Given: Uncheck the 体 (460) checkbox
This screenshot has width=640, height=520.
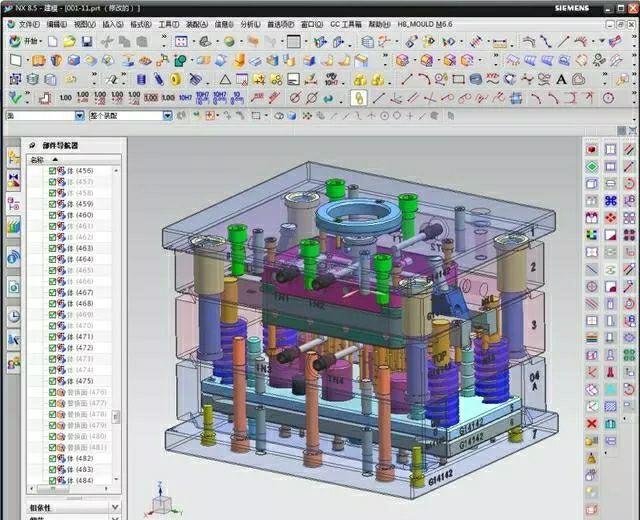Looking at the screenshot, I should tap(52, 215).
